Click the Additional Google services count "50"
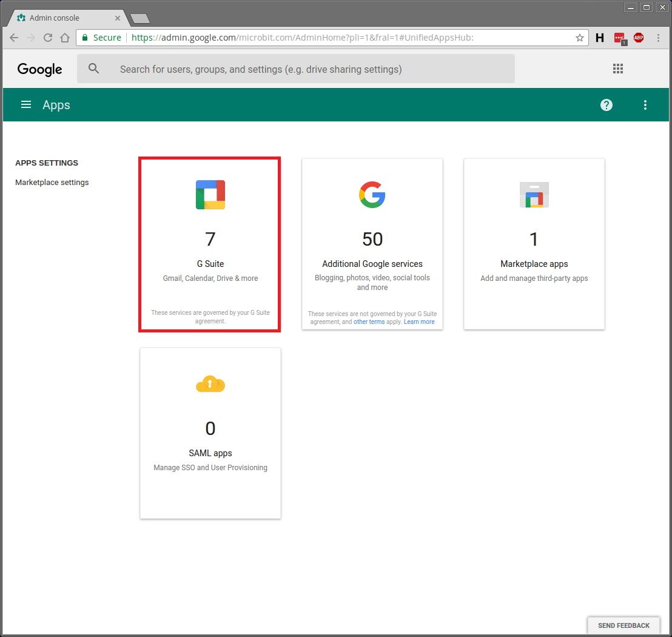Screen dimensions: 672x637 (372, 239)
